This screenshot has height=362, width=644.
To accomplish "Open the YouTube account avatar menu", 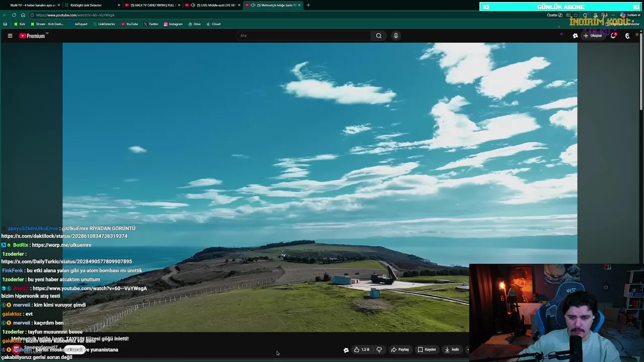I will pos(627,36).
